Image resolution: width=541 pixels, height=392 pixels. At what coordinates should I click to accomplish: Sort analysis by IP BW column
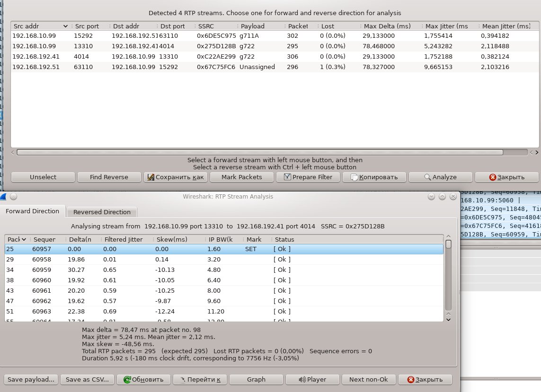coord(223,239)
